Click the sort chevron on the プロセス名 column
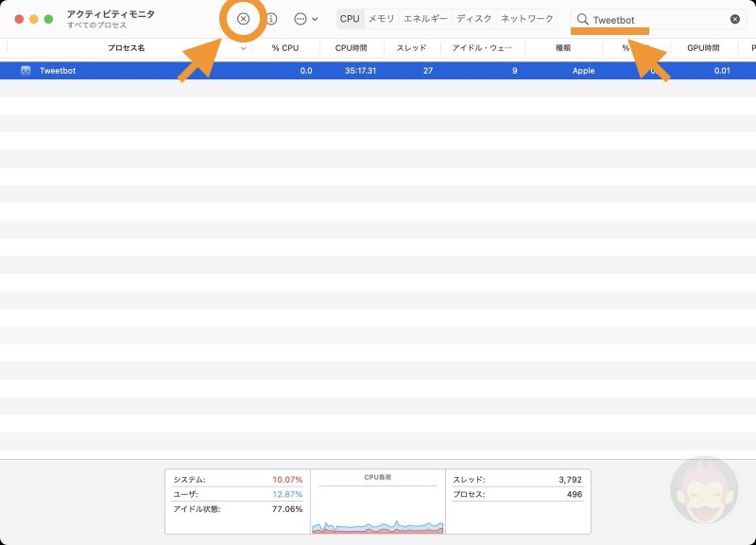The width and height of the screenshot is (756, 545). tap(245, 47)
